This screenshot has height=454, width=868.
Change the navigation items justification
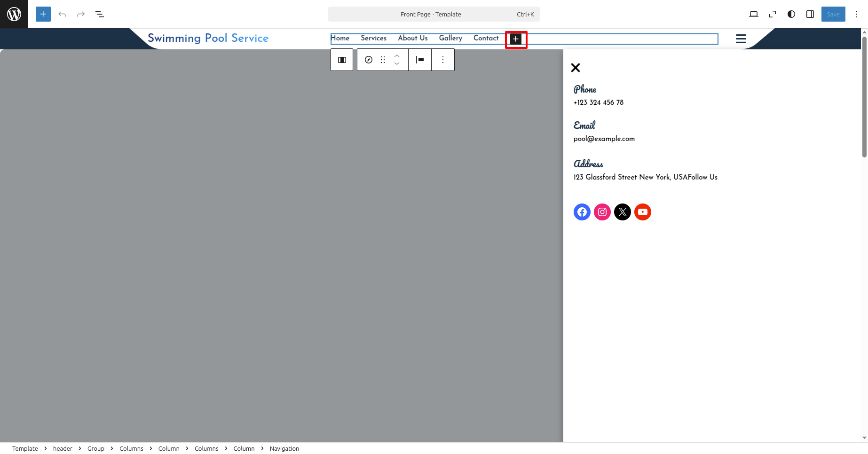[x=420, y=60]
